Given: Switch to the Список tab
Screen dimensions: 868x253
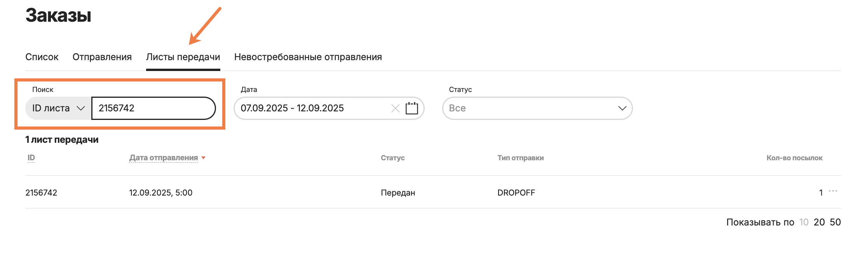Looking at the screenshot, I should [x=42, y=57].
